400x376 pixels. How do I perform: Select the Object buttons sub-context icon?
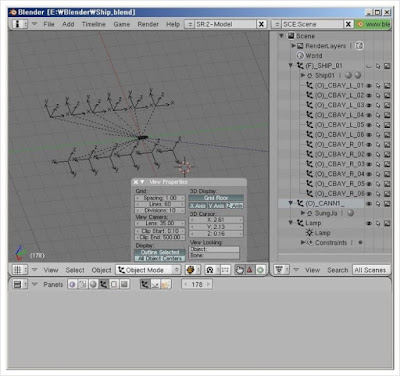click(145, 284)
